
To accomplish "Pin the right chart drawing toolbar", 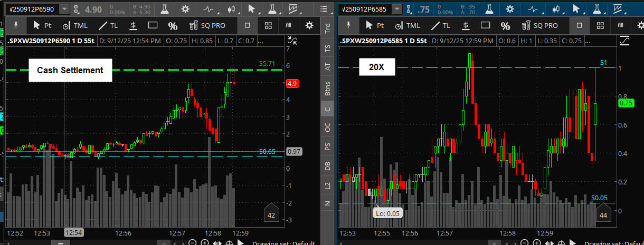I will coord(348,25).
